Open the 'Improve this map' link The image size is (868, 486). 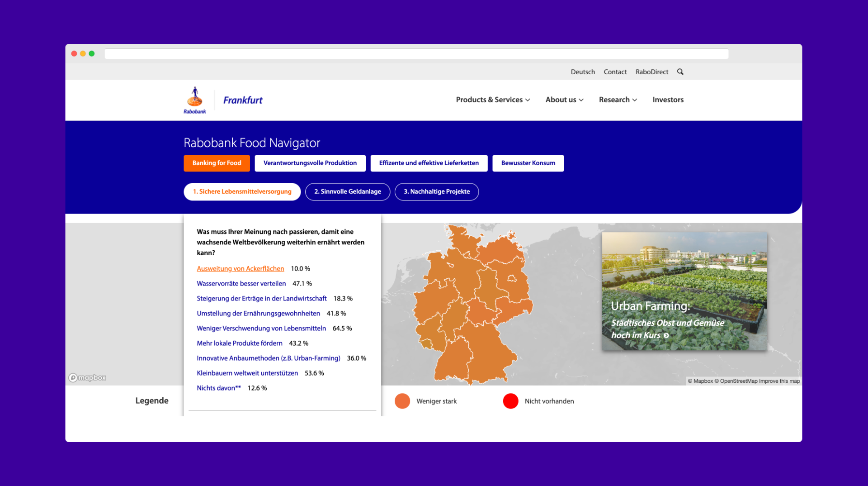click(x=779, y=381)
